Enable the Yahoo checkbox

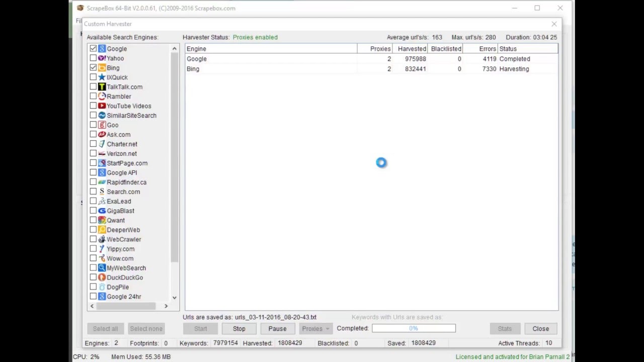pyautogui.click(x=93, y=58)
